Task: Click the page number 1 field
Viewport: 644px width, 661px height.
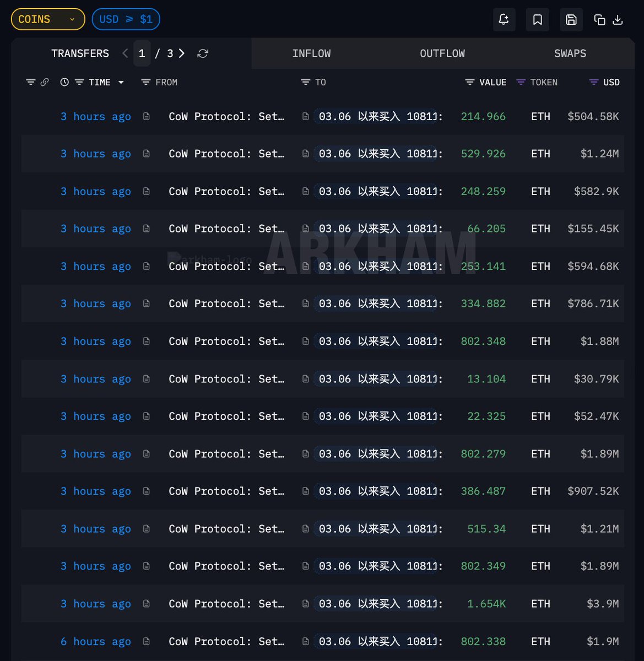Action: click(142, 53)
